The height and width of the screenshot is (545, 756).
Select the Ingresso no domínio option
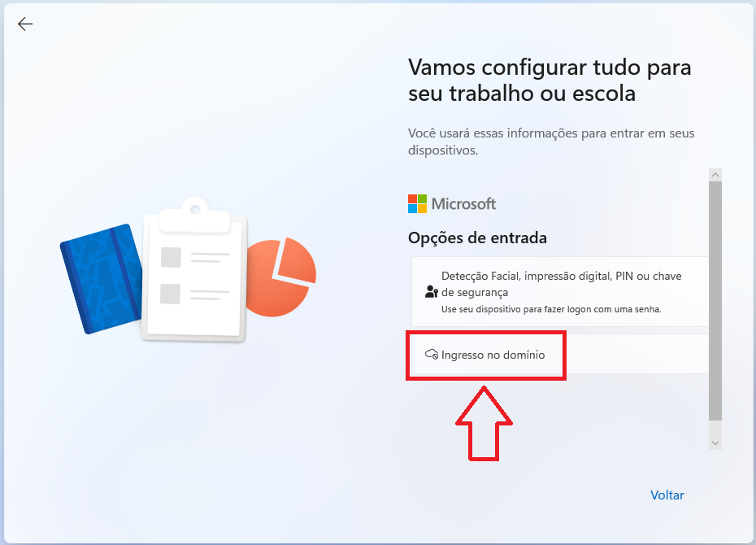pos(560,355)
